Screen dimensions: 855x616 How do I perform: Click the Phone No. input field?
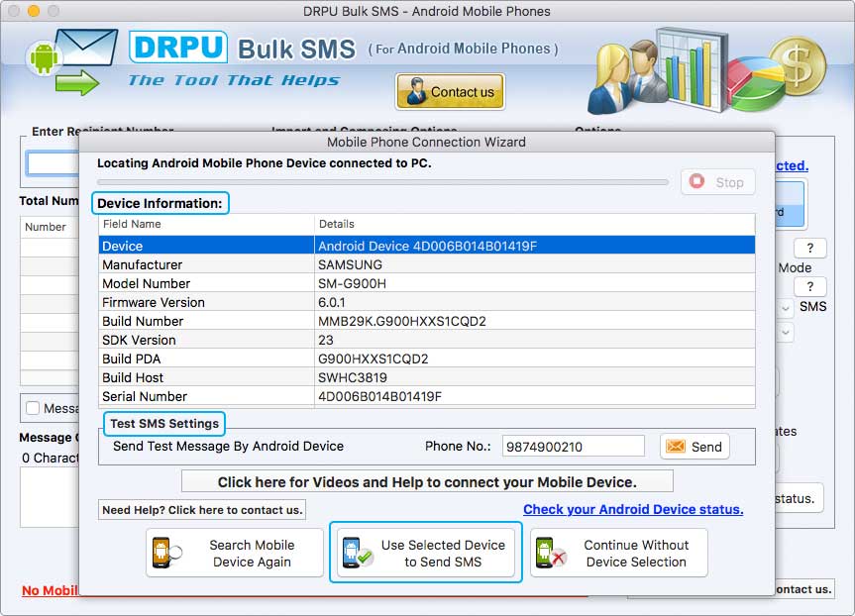point(573,447)
